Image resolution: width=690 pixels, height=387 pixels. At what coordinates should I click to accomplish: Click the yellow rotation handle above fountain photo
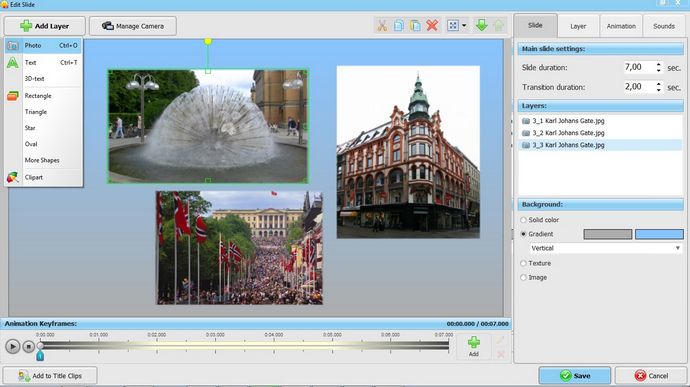pyautogui.click(x=208, y=41)
